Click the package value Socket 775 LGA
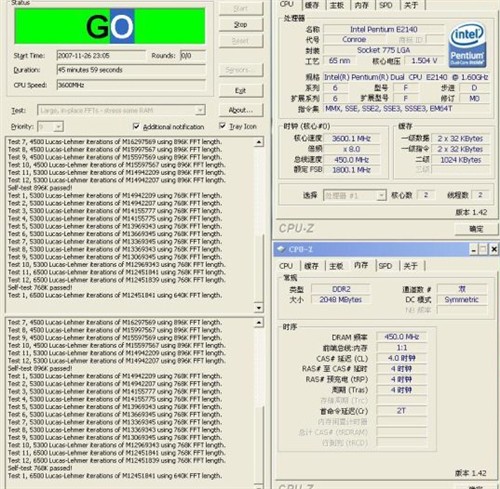This screenshot has height=489, width=500. (383, 50)
